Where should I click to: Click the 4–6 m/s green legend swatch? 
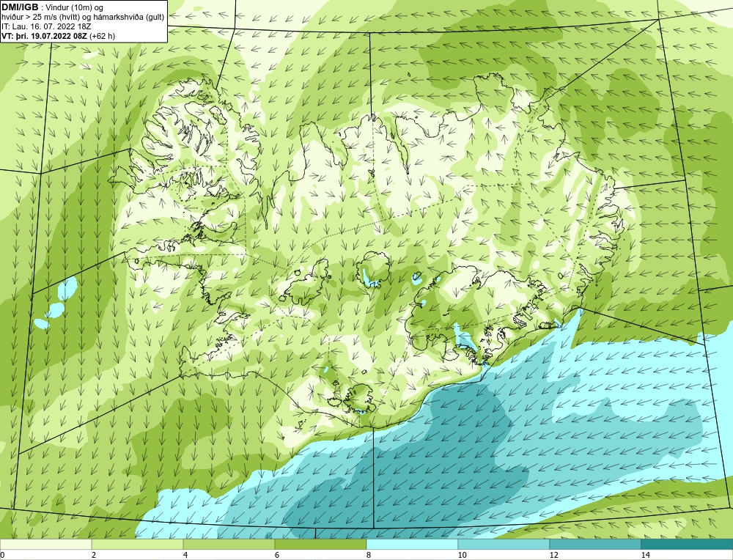[x=229, y=545]
